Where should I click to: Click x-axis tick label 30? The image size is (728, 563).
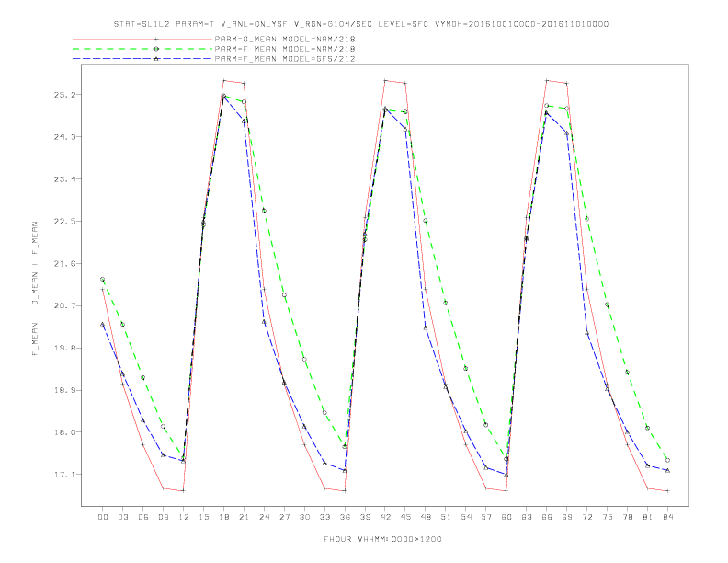(x=304, y=517)
